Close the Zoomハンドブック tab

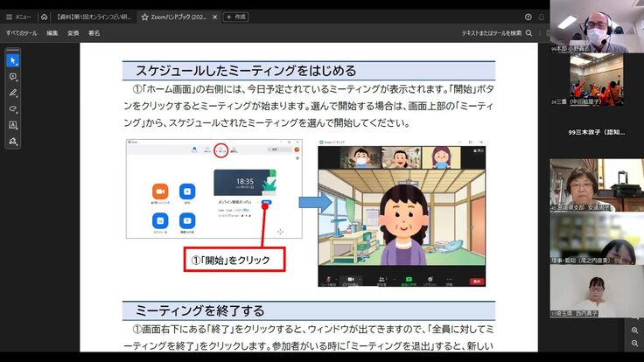[215, 17]
